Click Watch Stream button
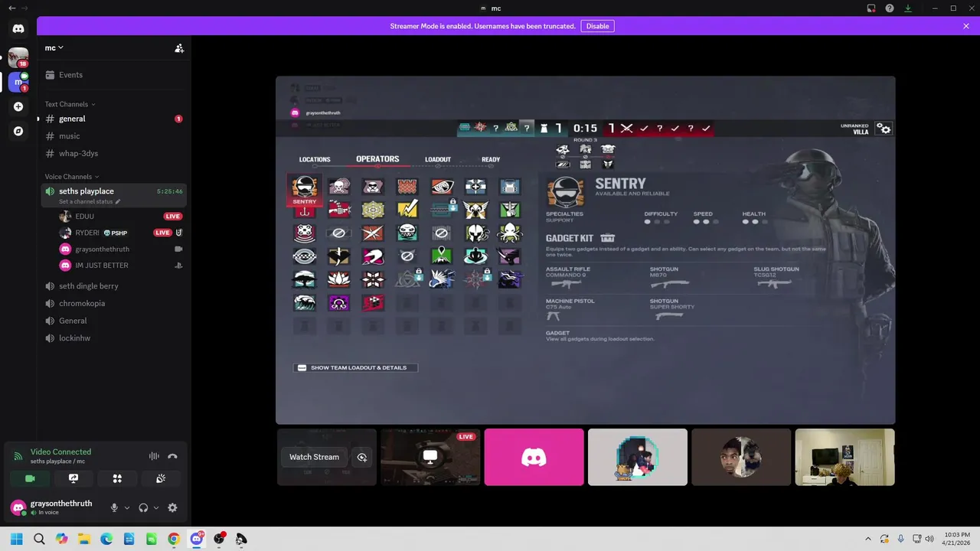Screen dimensions: 980x551 click(314, 457)
